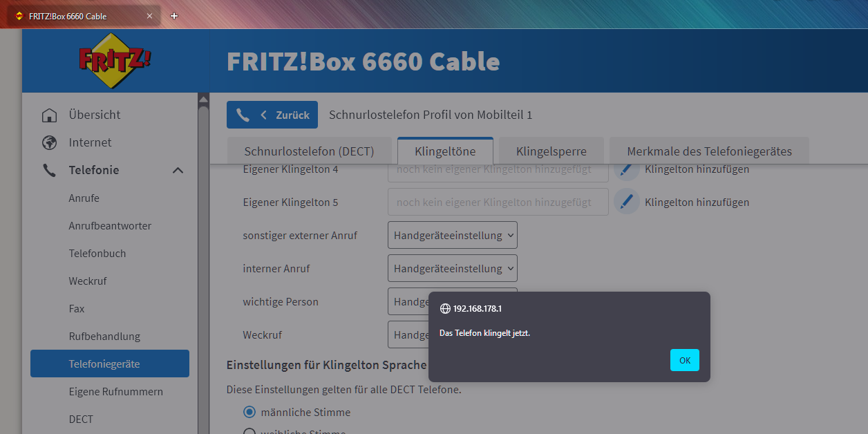Open Fax in the sidebar
The width and height of the screenshot is (868, 434).
click(x=77, y=308)
